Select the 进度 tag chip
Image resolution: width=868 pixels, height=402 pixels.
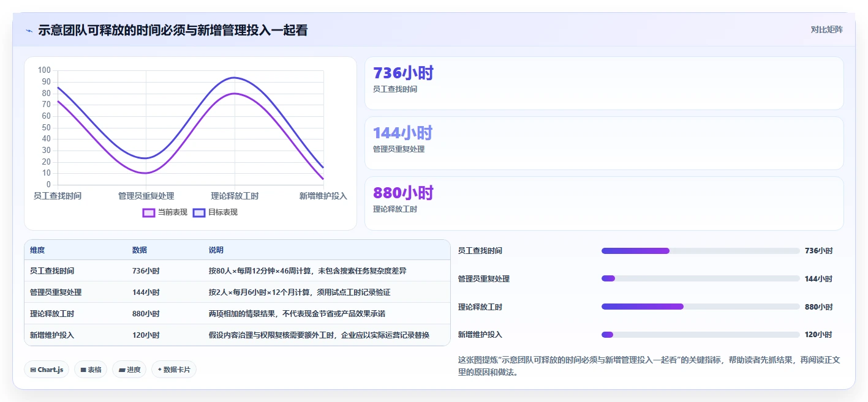[129, 370]
